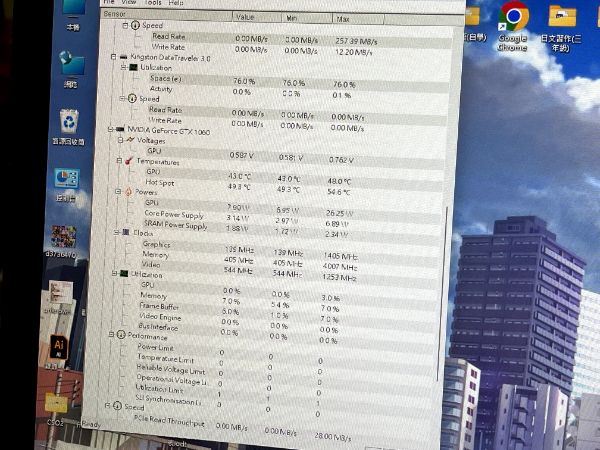Image resolution: width=600 pixels, height=450 pixels.
Task: Collapse the Powers group
Action: (118, 191)
